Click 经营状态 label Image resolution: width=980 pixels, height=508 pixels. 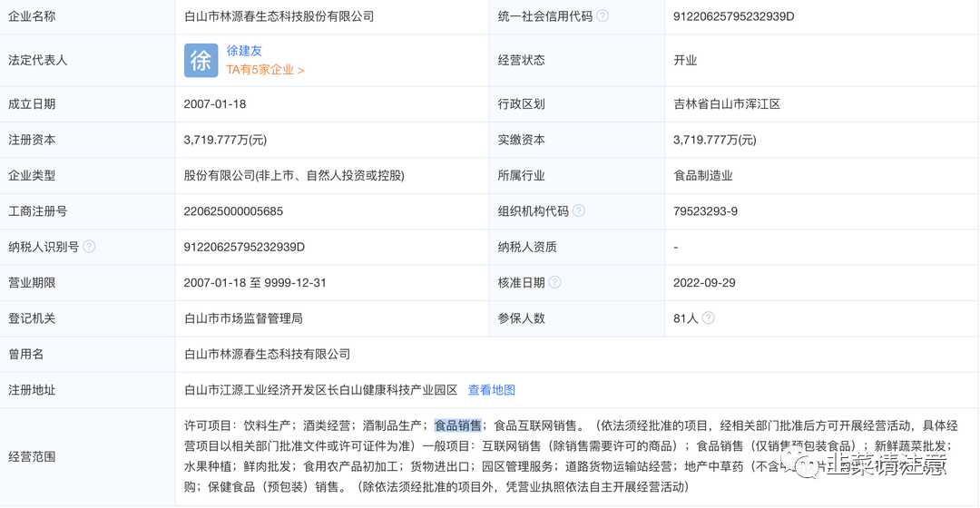[x=521, y=61]
